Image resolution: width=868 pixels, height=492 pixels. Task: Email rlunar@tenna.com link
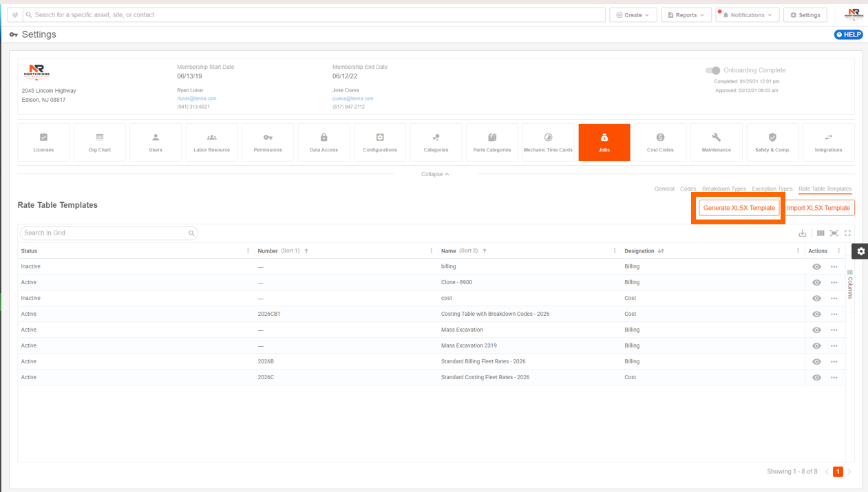click(x=197, y=98)
